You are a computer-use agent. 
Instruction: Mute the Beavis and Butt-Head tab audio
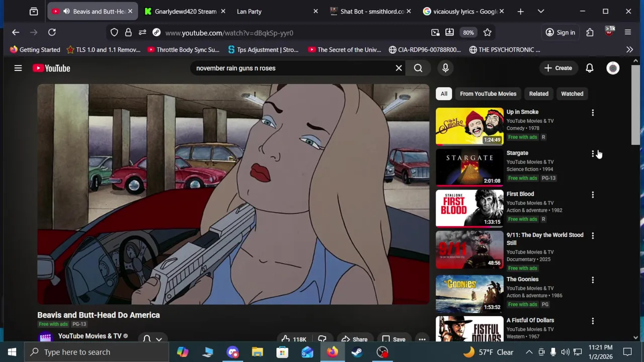(x=66, y=11)
